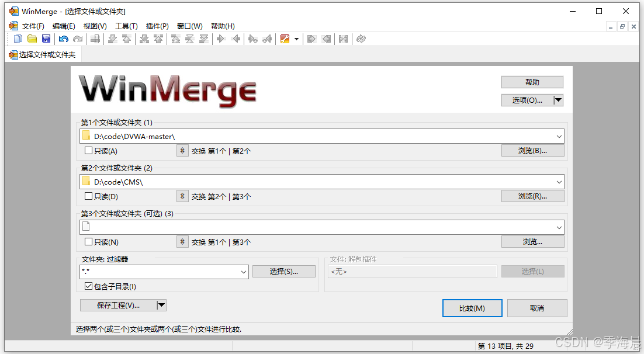644x354 pixels.
Task: Click the WinMerge icon in menu bar
Action: tap(13, 26)
